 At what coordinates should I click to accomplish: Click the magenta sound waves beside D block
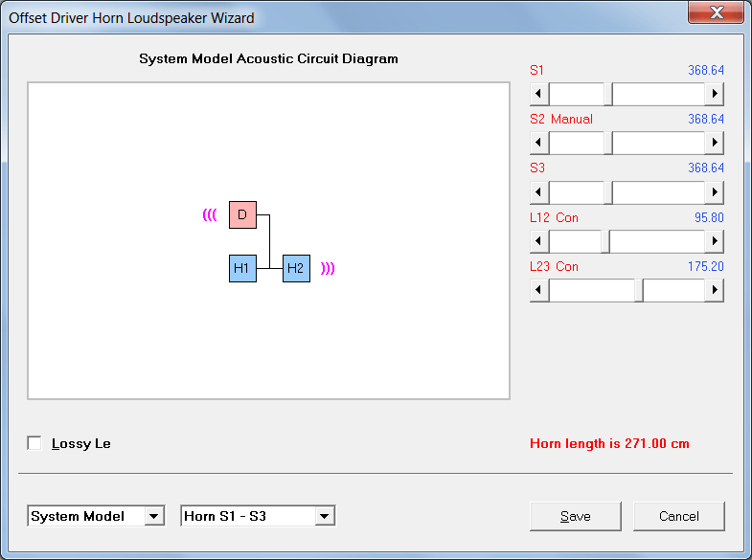210,214
